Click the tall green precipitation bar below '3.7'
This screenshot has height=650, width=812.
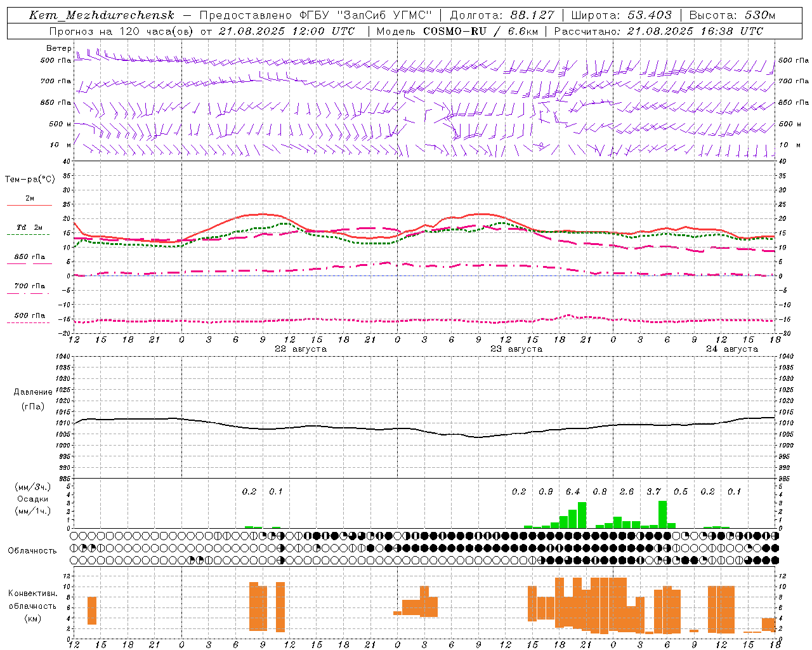tap(662, 514)
